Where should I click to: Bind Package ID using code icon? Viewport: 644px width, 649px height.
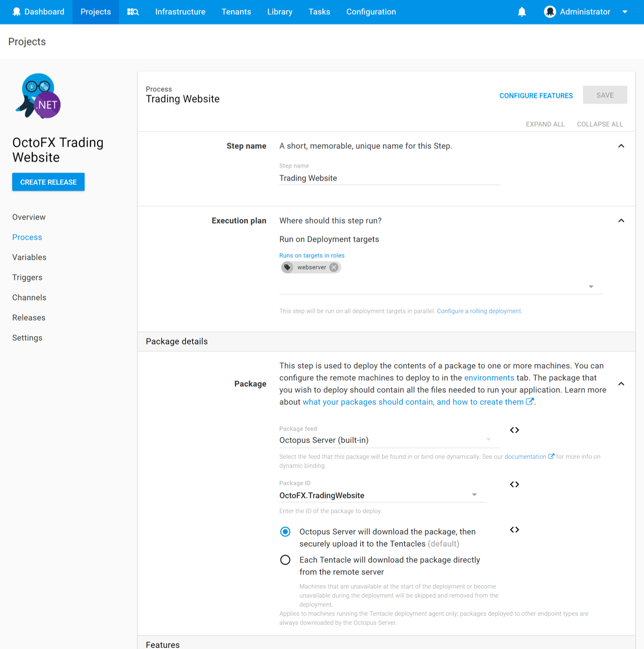click(514, 484)
